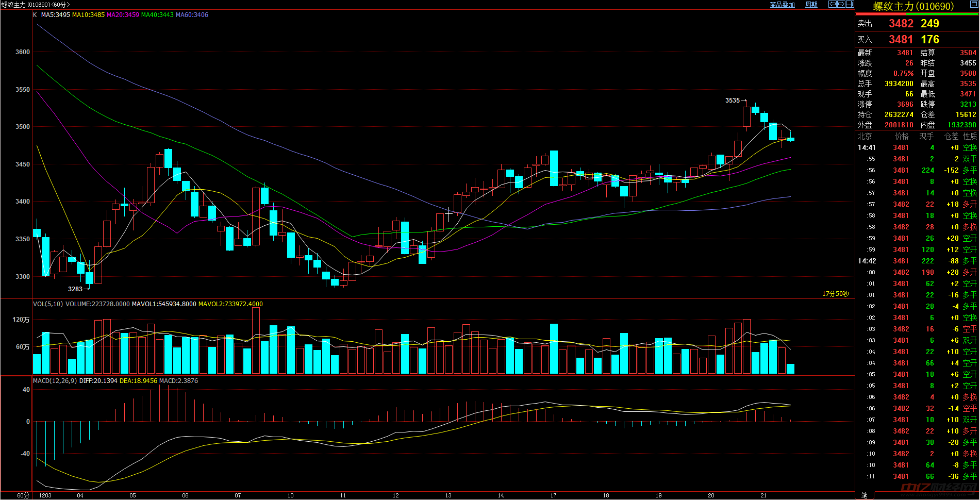Click the split panel layout icon

click(850, 4)
